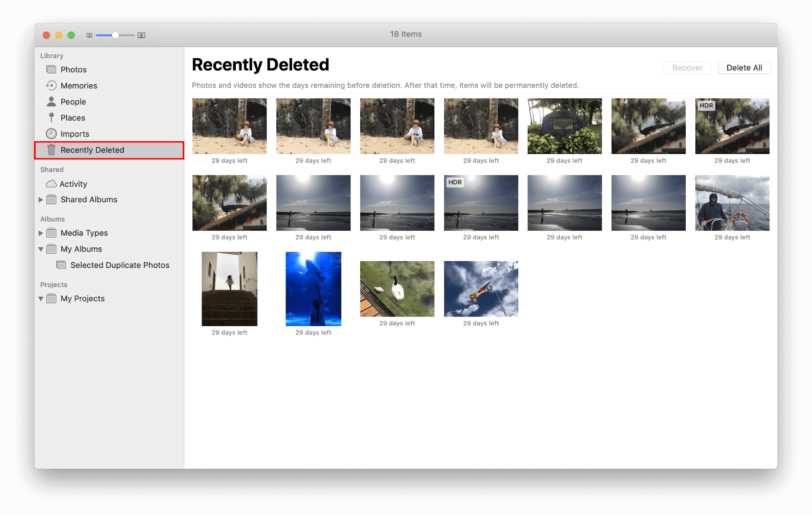The height and width of the screenshot is (515, 812).
Task: Select the staircase silhouette photo
Action: click(229, 289)
